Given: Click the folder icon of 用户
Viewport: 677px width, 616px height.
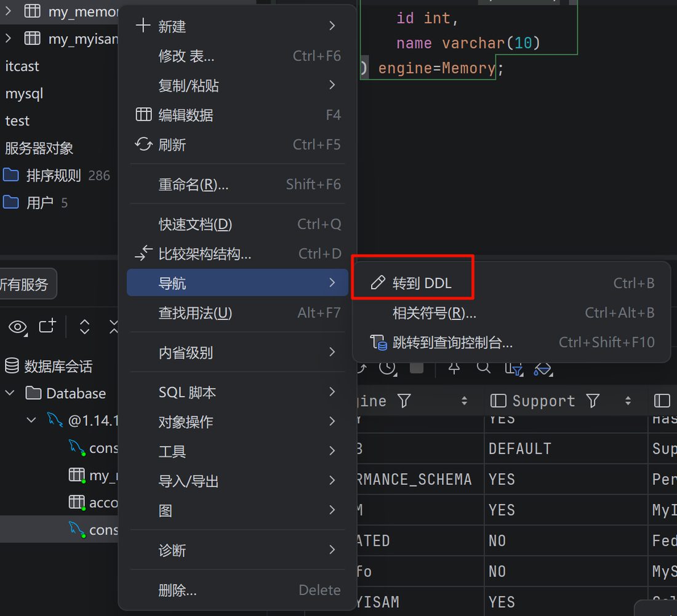Looking at the screenshot, I should pyautogui.click(x=11, y=202).
